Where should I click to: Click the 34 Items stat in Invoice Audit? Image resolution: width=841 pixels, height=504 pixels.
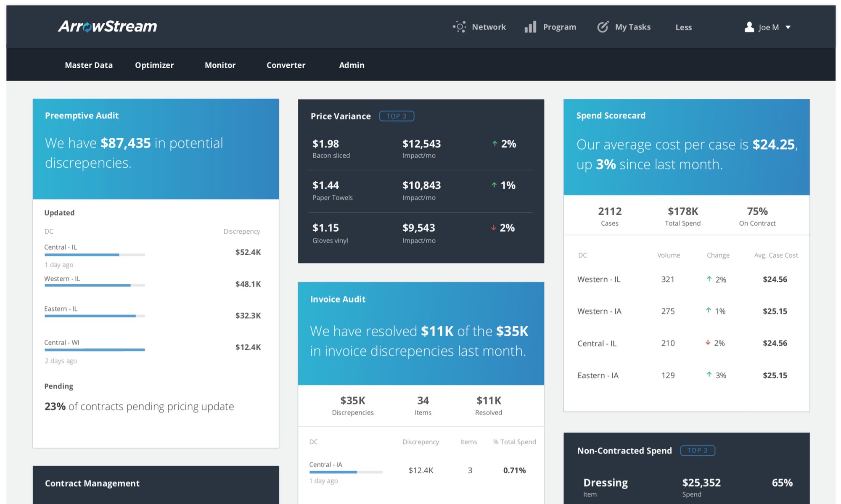click(x=423, y=406)
